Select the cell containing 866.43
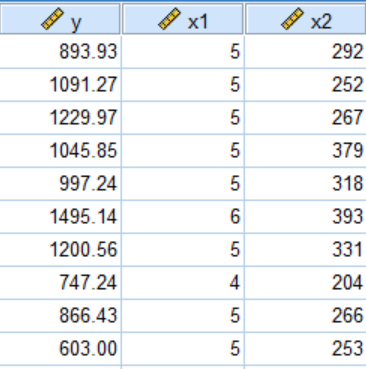The width and height of the screenshot is (366, 369). 60,316
